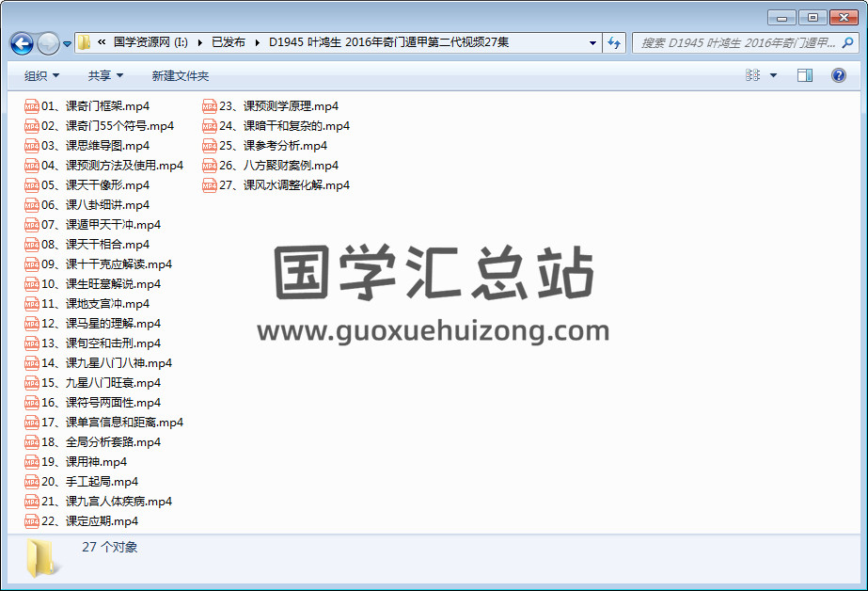
Task: Select the MP4 icon of 12、课马星的理解.mp4
Action: pyautogui.click(x=32, y=324)
